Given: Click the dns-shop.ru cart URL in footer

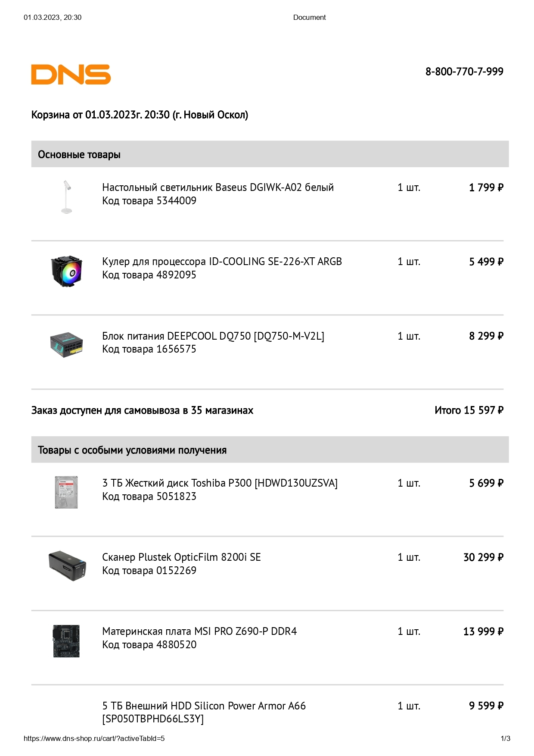Looking at the screenshot, I should pos(94,738).
